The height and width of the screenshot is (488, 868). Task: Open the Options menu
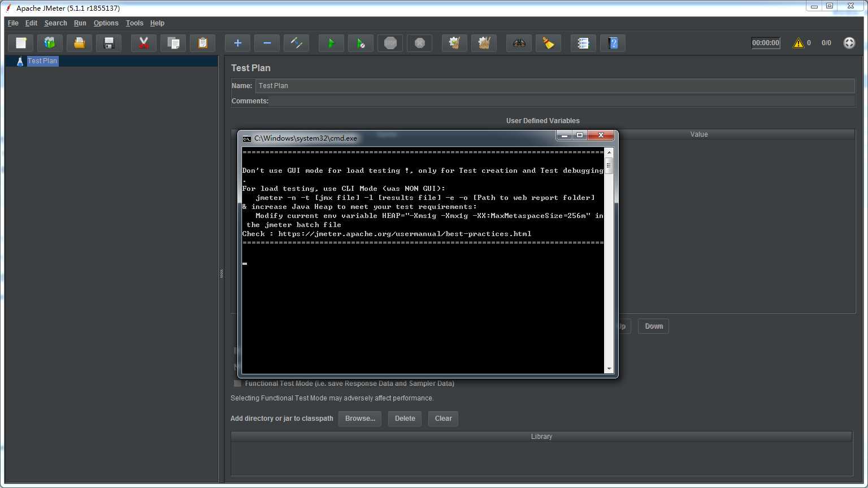[106, 23]
